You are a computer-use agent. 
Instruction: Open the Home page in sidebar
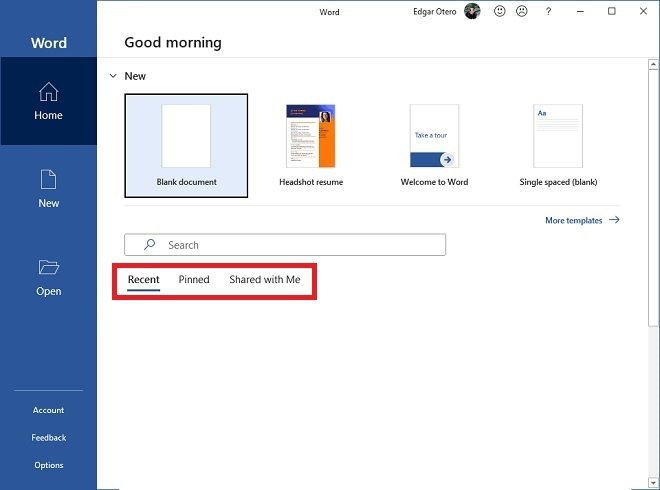48,101
